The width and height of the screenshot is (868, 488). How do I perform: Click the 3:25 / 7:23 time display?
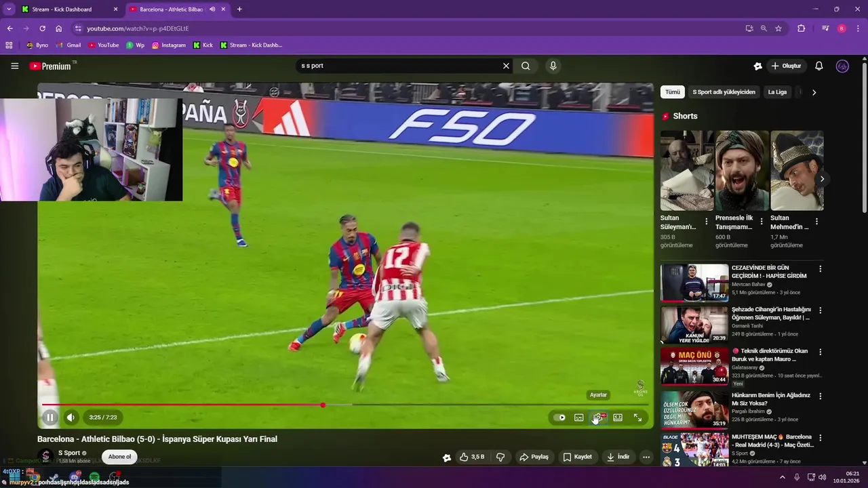(x=103, y=418)
